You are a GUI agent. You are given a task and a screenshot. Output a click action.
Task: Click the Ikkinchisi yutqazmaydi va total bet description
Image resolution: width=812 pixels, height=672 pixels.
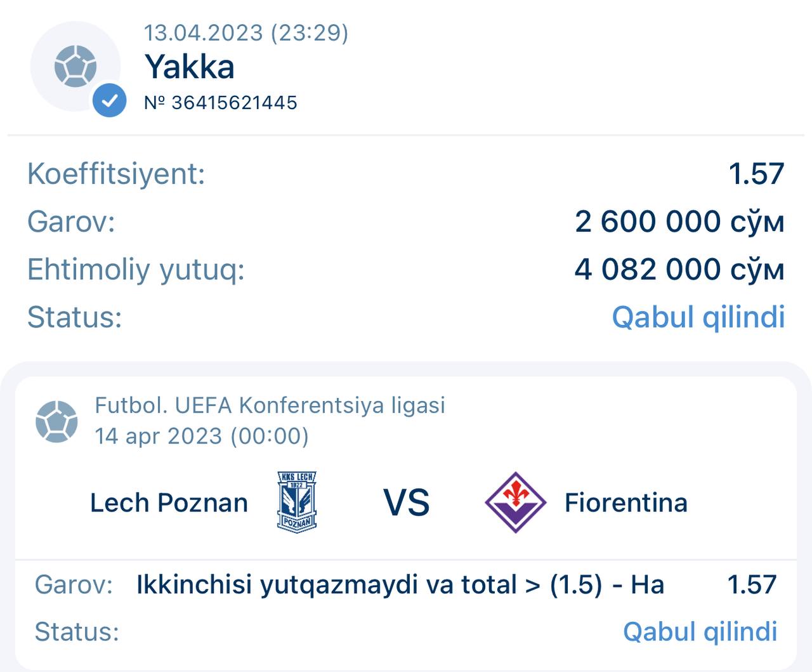point(400,584)
